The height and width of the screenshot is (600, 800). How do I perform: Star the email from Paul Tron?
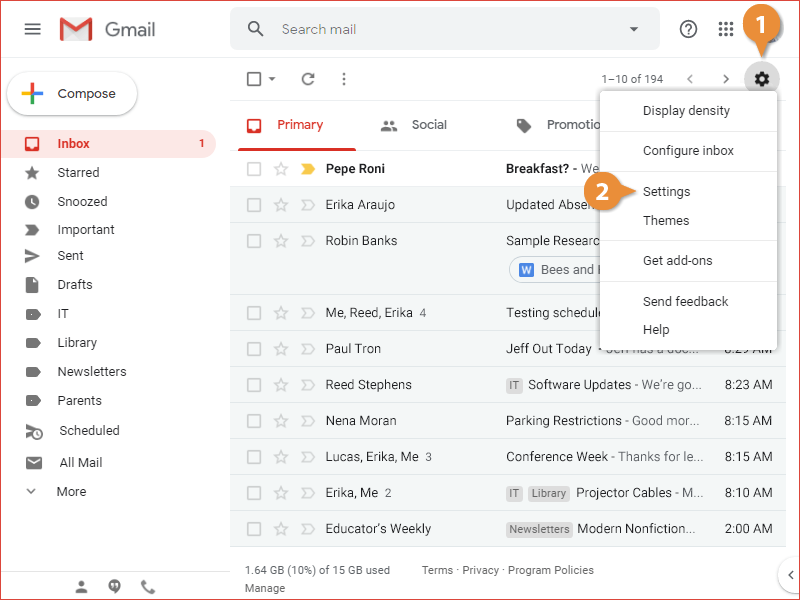tap(282, 348)
